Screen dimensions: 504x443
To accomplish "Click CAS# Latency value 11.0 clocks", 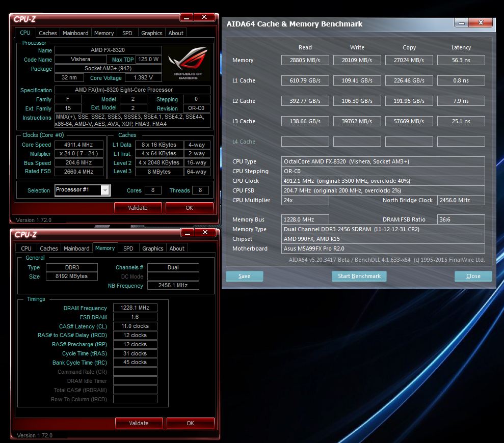I will (x=135, y=326).
